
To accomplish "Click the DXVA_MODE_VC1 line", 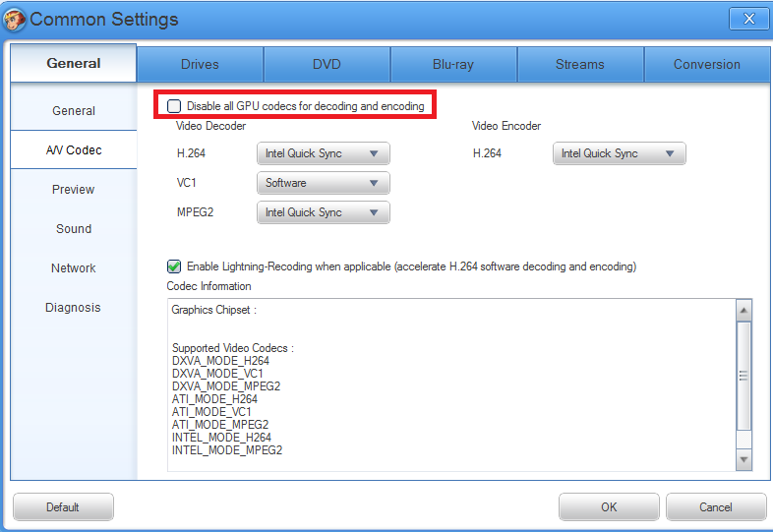I will pyautogui.click(x=217, y=374).
